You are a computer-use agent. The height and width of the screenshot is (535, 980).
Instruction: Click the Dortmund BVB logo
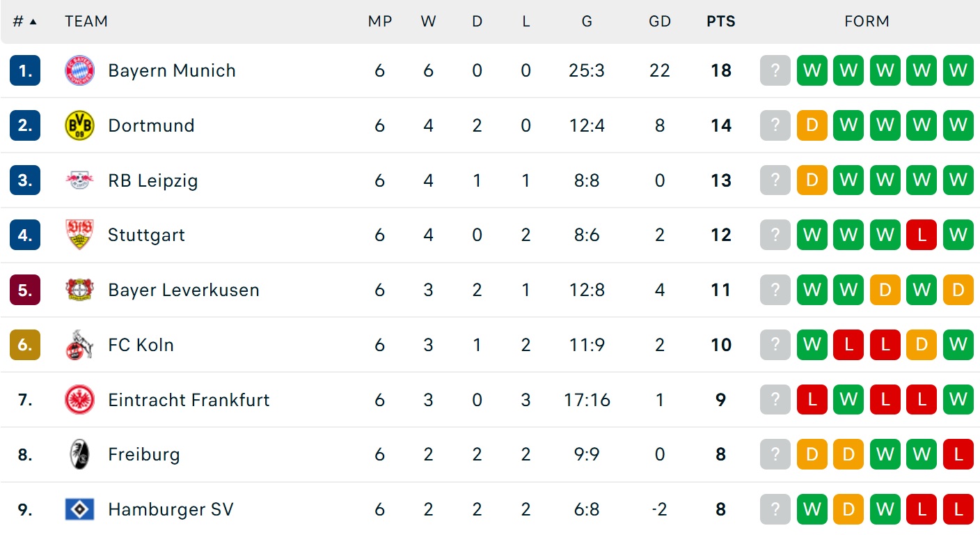click(79, 125)
